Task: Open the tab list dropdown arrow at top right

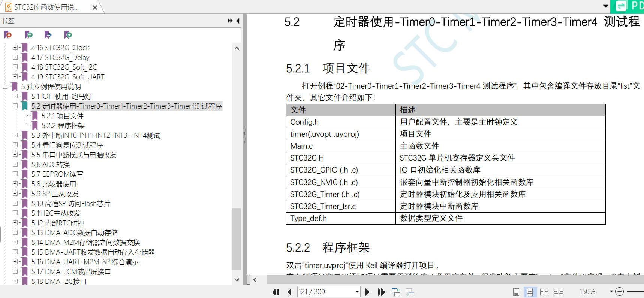Action: [605, 6]
